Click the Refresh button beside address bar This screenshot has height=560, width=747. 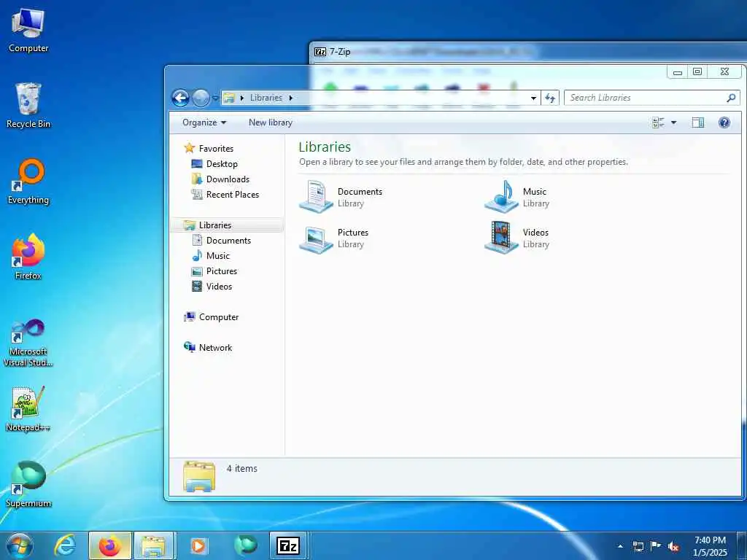[550, 98]
